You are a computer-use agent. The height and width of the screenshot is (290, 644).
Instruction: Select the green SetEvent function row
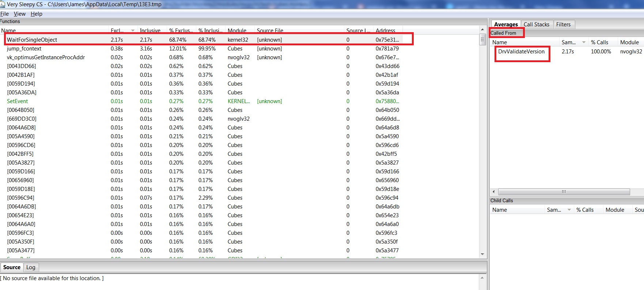point(18,101)
